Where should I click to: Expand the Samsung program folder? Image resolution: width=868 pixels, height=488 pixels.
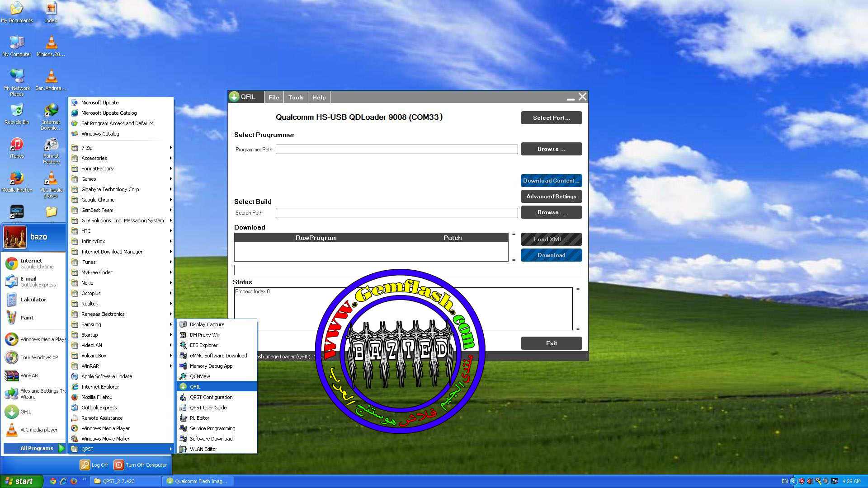pyautogui.click(x=122, y=324)
